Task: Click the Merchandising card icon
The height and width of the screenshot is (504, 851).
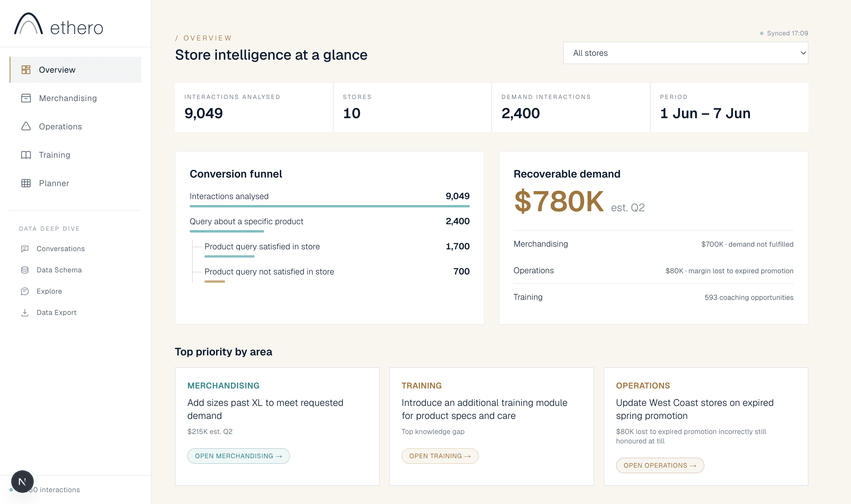Action: (x=26, y=98)
